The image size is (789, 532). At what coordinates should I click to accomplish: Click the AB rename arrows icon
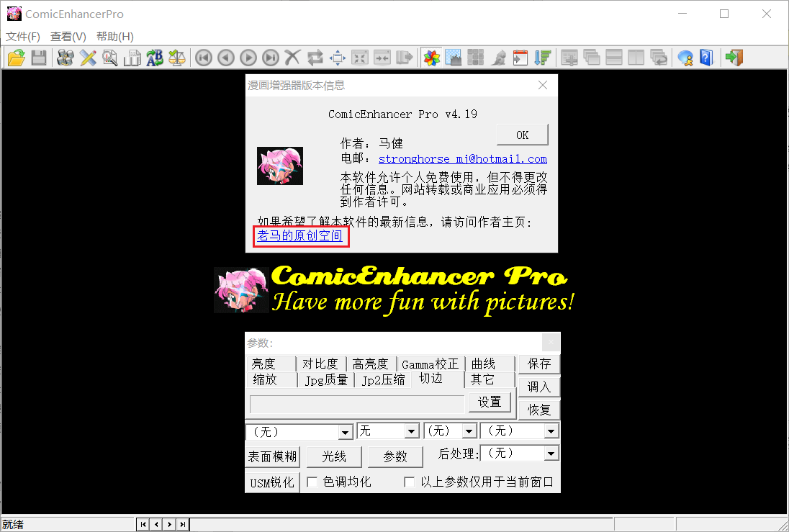tap(155, 58)
